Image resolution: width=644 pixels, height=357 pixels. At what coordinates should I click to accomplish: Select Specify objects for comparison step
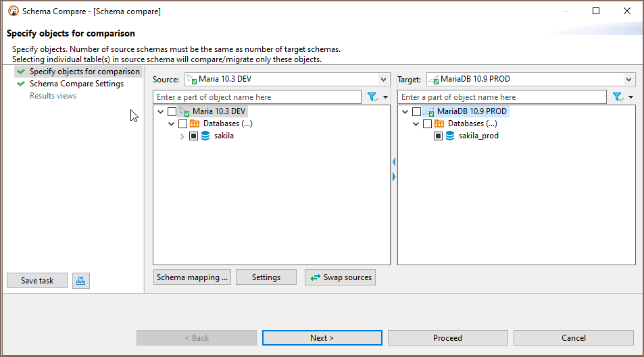84,72
